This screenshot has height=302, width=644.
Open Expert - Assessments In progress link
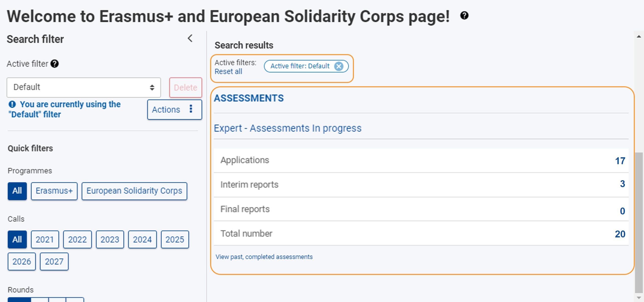tap(288, 128)
